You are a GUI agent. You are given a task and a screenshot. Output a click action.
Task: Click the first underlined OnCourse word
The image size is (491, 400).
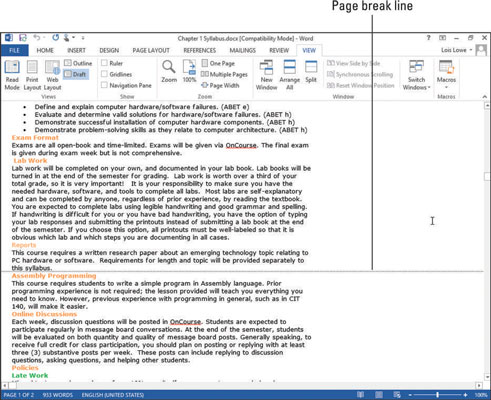pyautogui.click(x=241, y=145)
